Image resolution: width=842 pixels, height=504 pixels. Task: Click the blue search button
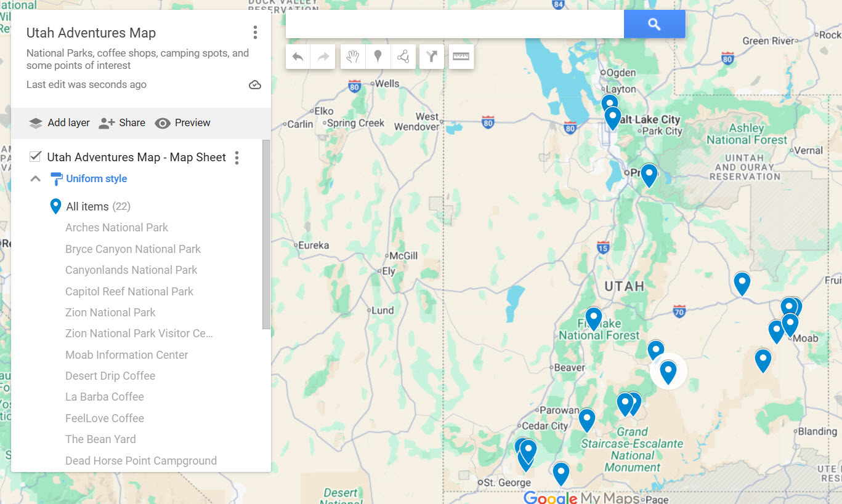tap(654, 24)
